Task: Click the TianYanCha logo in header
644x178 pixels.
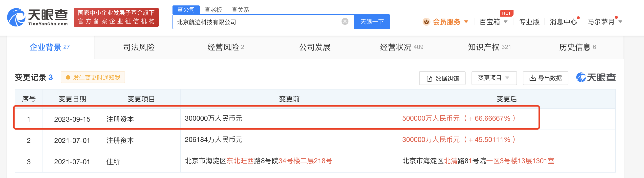Action: pos(38,17)
